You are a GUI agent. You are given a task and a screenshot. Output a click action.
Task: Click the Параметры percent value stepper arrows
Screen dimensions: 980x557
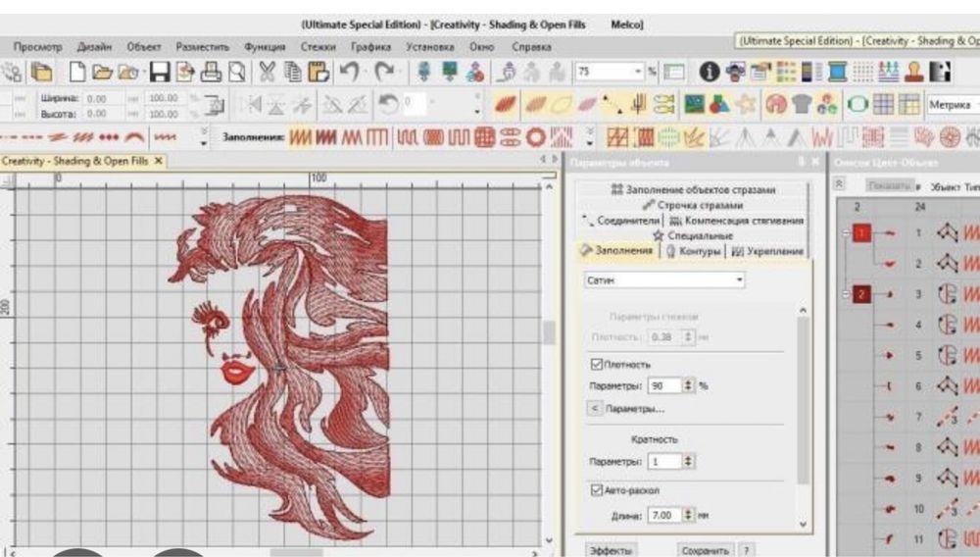[x=688, y=385]
